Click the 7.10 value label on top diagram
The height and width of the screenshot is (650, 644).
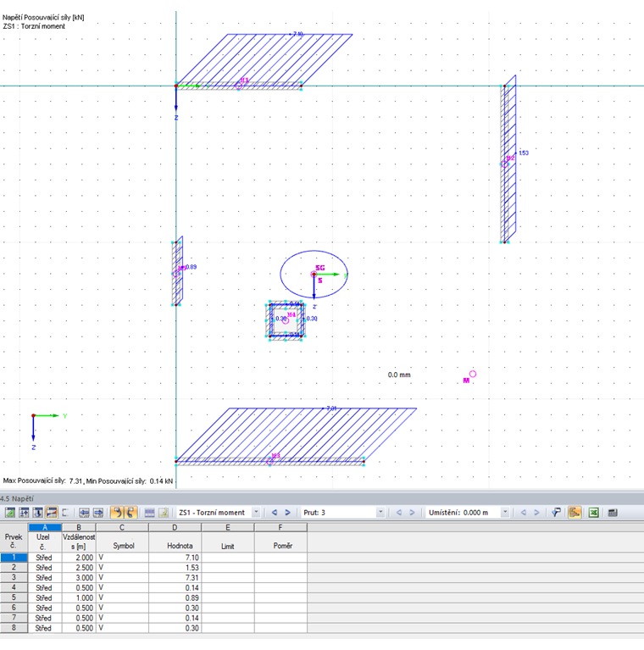(298, 34)
